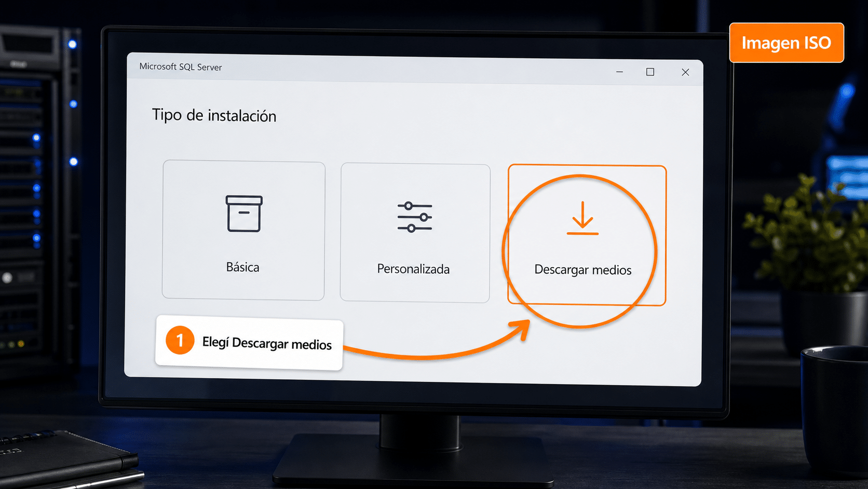Minimize the Microsoft SQL Server window
The height and width of the screenshot is (489, 868).
[x=619, y=72]
